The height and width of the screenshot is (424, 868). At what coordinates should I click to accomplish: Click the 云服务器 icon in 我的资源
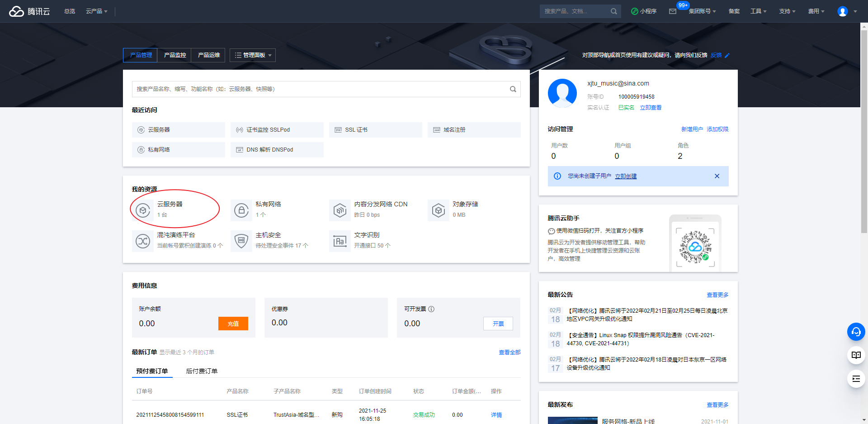tap(143, 210)
